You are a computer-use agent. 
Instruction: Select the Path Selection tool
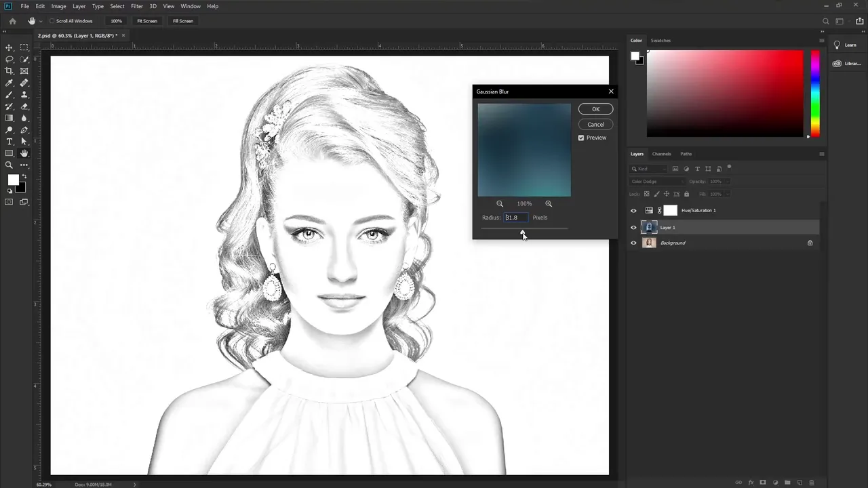[24, 142]
